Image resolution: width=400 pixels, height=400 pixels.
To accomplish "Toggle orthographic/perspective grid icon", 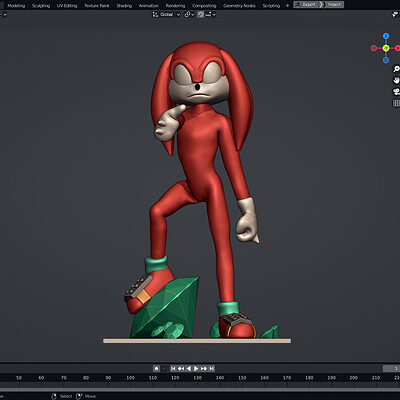I will [396, 103].
